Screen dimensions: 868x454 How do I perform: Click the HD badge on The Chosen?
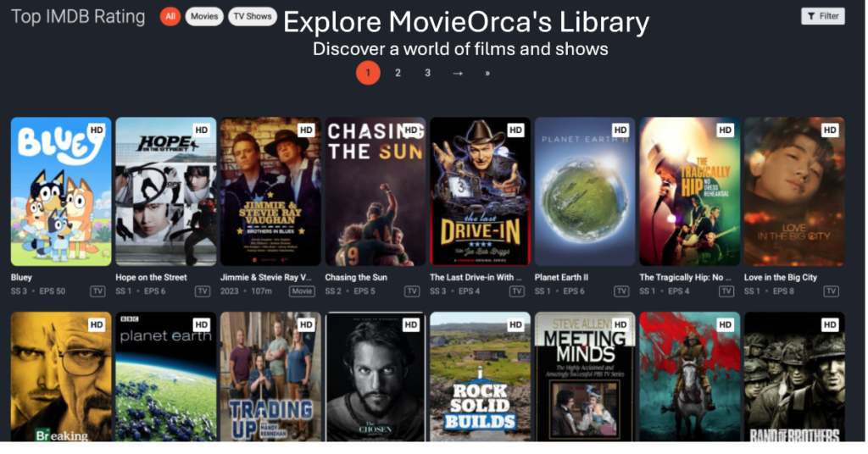click(x=411, y=324)
